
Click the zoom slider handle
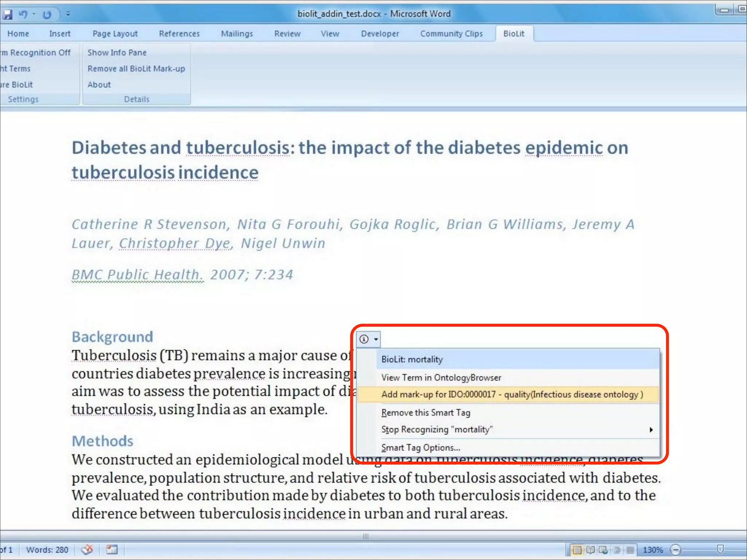point(720,549)
